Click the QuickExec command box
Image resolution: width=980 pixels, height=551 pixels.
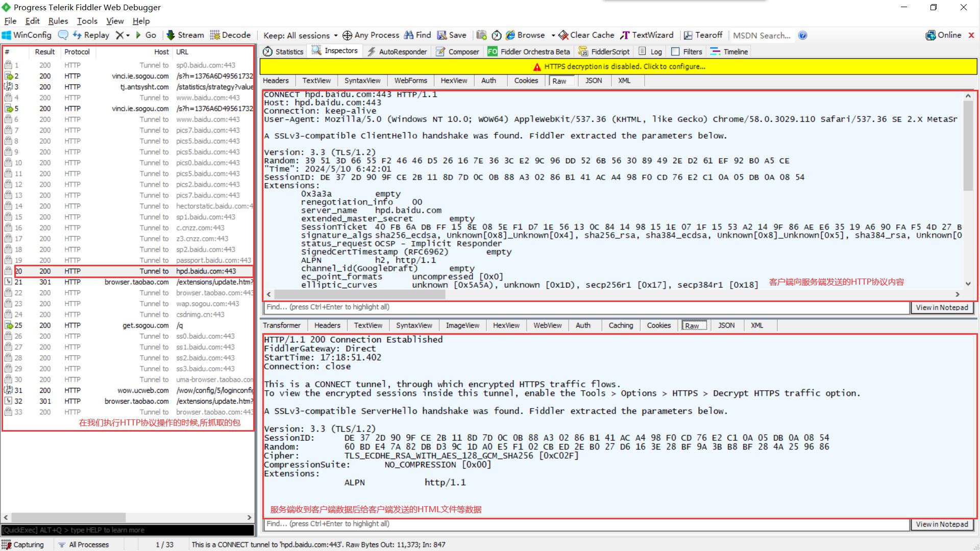[128, 530]
